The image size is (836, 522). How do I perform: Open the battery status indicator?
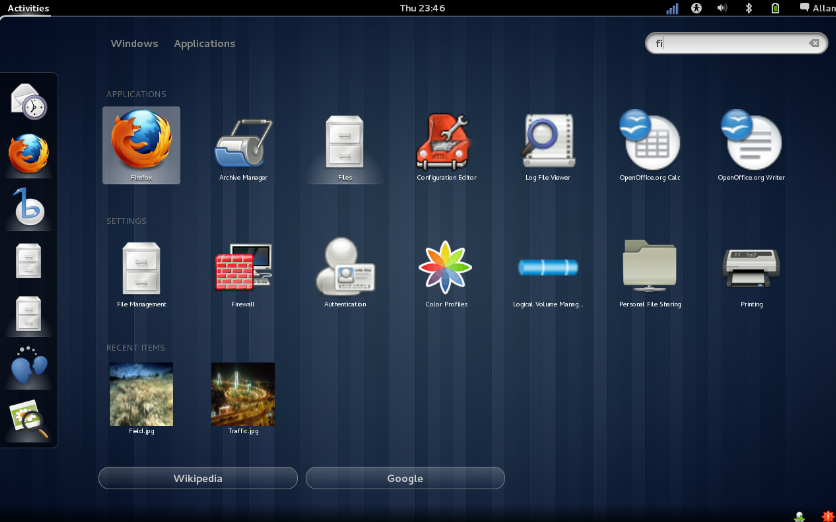click(x=775, y=8)
